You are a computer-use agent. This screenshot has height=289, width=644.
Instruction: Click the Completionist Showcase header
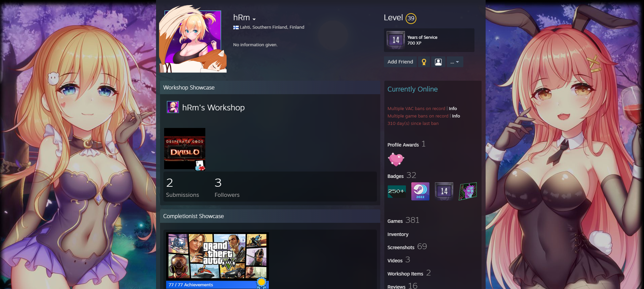(270, 216)
